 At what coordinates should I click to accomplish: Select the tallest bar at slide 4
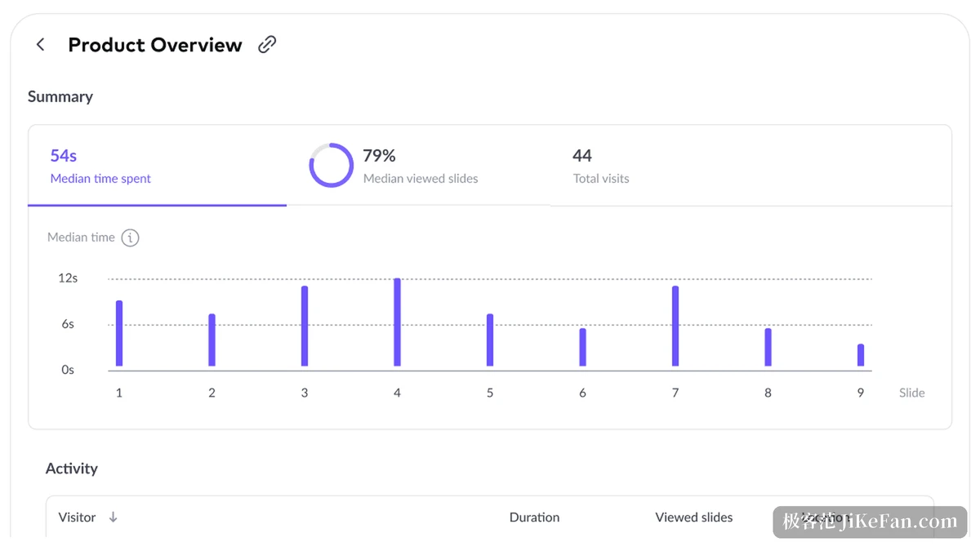[x=397, y=322]
